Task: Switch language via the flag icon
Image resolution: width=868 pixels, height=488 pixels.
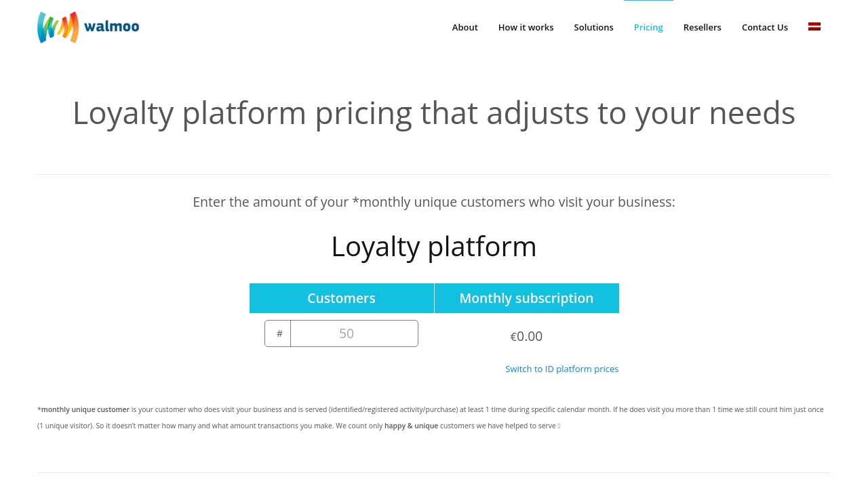Action: coord(814,26)
